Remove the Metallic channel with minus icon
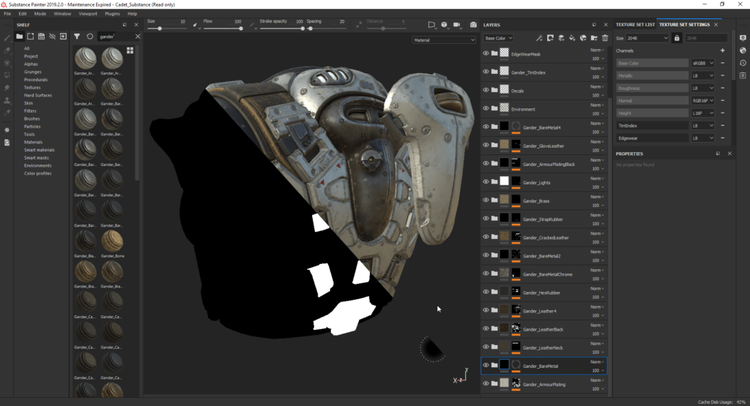Viewport: 750px width, 406px height. point(723,75)
